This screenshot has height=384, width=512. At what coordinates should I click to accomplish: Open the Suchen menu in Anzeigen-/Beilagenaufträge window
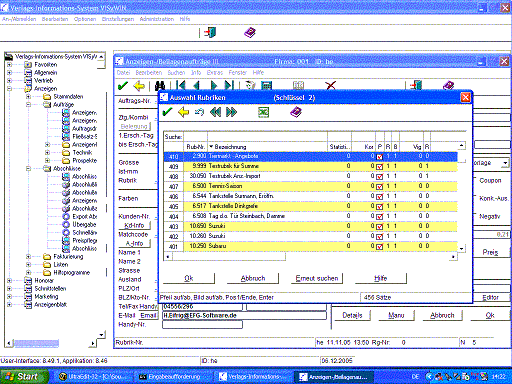(x=176, y=72)
